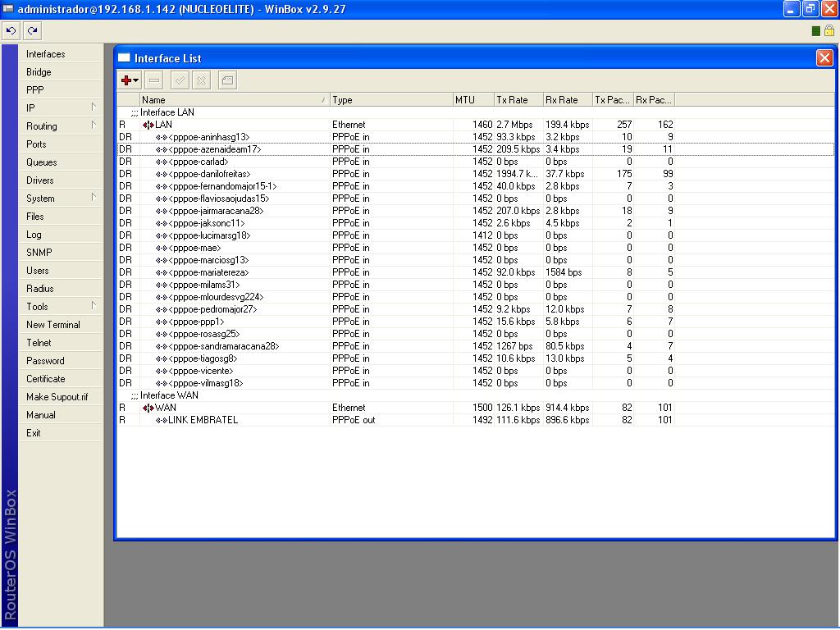Sort by the Rx Rate column header
Screen dimensions: 840x630
[x=568, y=99]
